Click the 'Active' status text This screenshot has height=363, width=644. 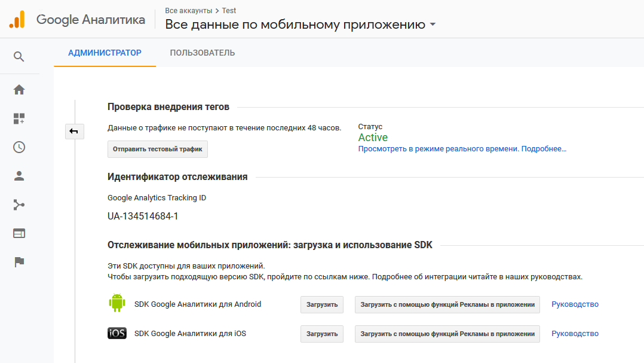(373, 138)
